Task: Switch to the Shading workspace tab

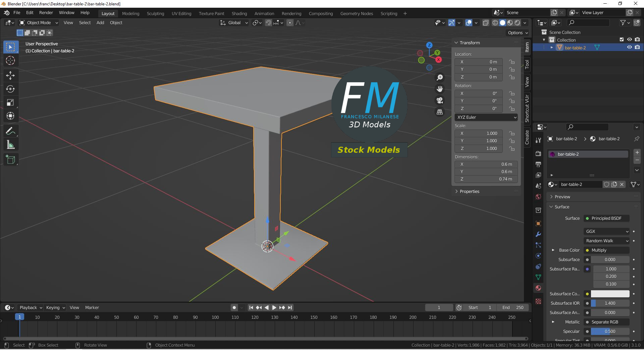Action: tap(239, 13)
